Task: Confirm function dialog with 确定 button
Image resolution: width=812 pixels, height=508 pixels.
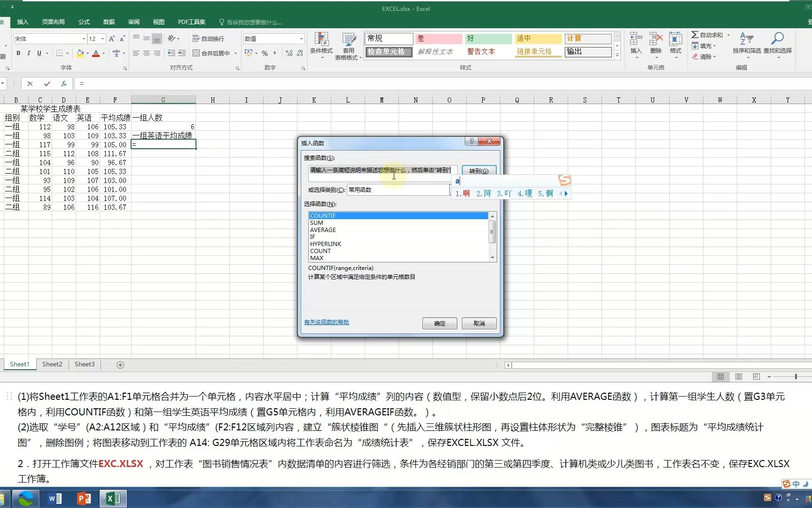Action: coord(439,323)
